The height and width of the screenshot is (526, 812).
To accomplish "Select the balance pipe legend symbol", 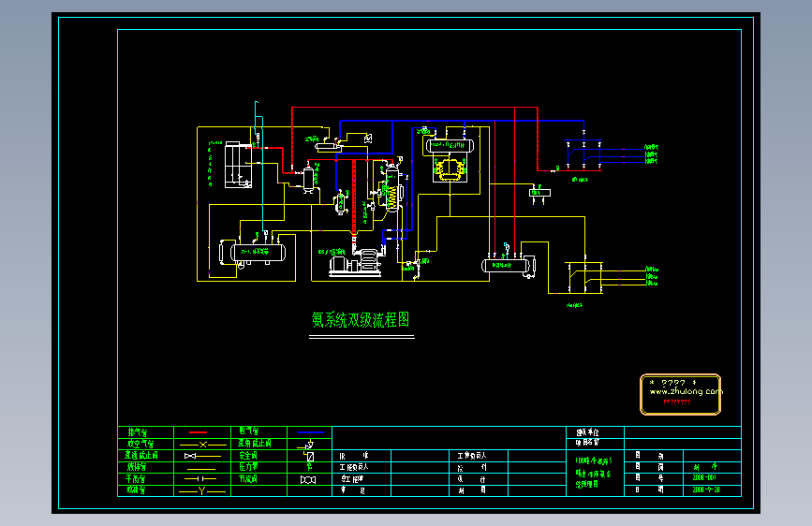I will [200, 479].
